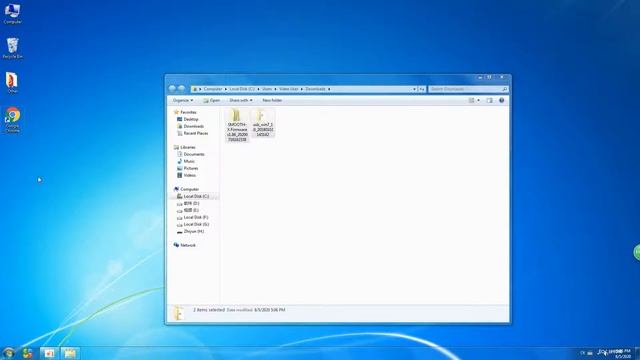This screenshot has height=360, width=640.
Task: Click the Open toolbar button
Action: (212, 100)
